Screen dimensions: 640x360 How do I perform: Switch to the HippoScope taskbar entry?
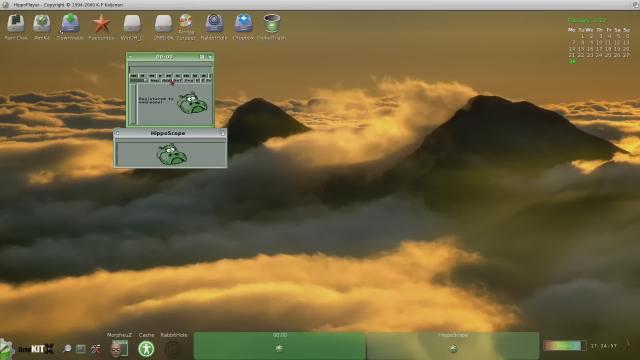453,345
